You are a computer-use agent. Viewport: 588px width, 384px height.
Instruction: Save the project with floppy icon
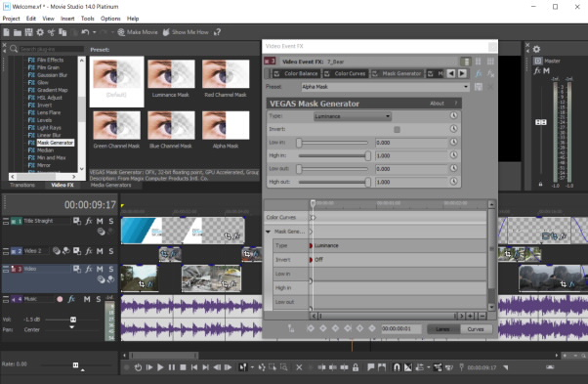click(x=28, y=32)
